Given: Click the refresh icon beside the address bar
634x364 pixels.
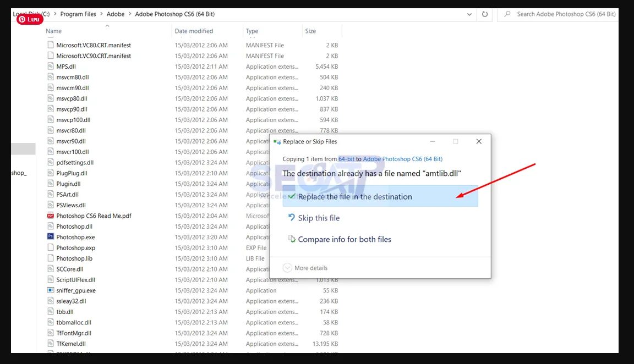Looking at the screenshot, I should click(484, 14).
